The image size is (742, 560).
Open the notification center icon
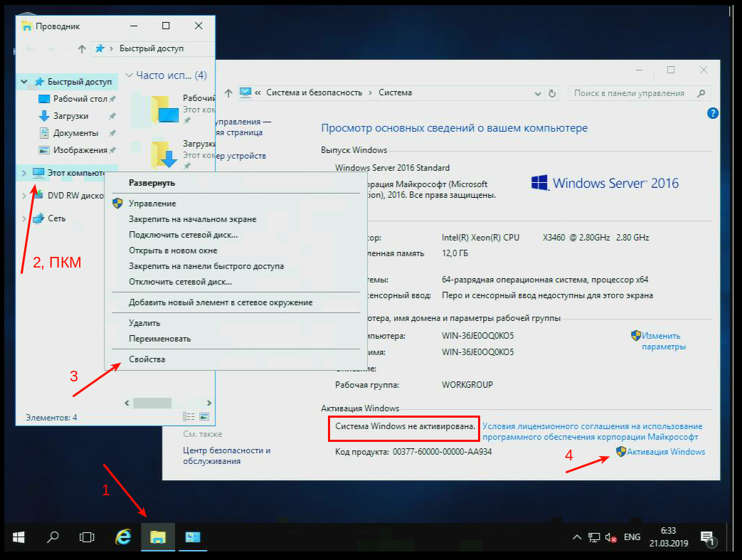(706, 537)
